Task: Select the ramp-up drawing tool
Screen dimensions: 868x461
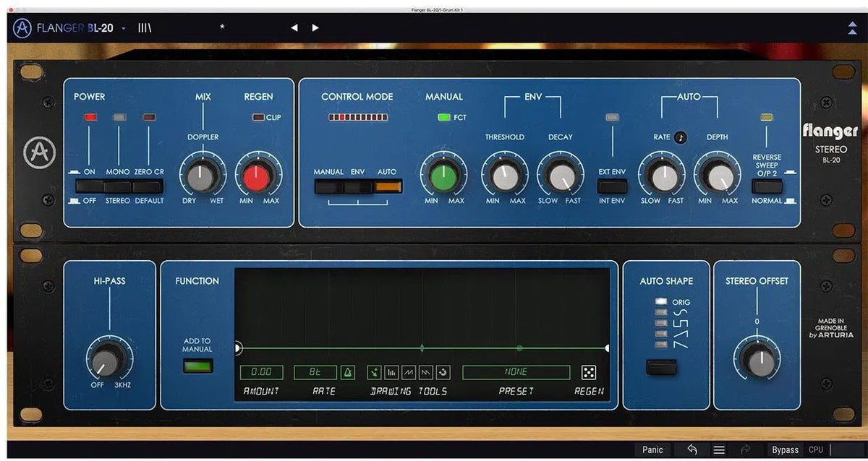Action: pyautogui.click(x=408, y=372)
